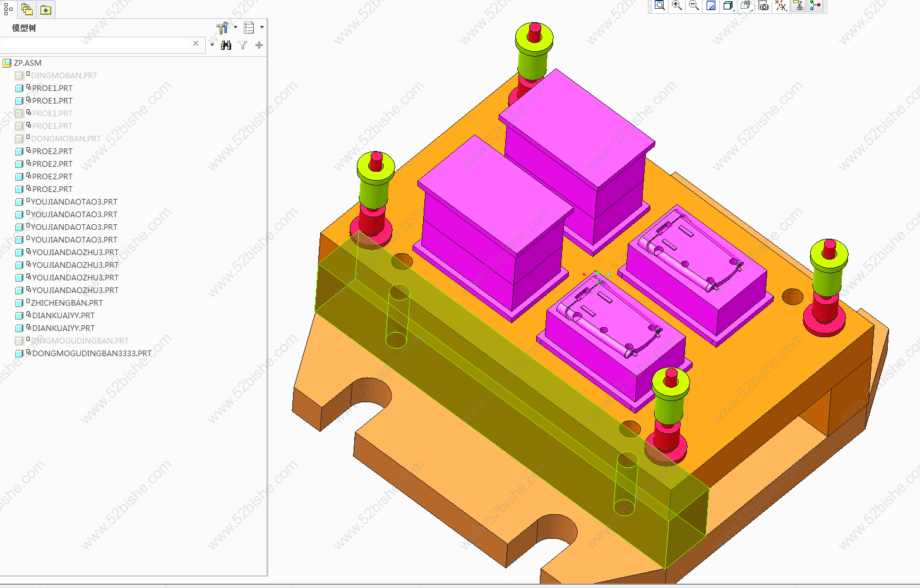Click the 模型树 panel title
The height and width of the screenshot is (588, 920).
[24, 28]
